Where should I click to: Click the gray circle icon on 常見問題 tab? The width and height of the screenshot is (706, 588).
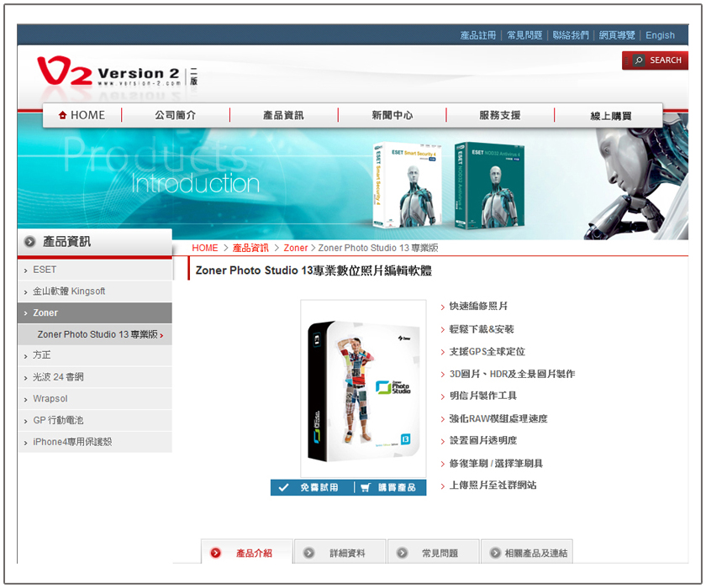402,553
